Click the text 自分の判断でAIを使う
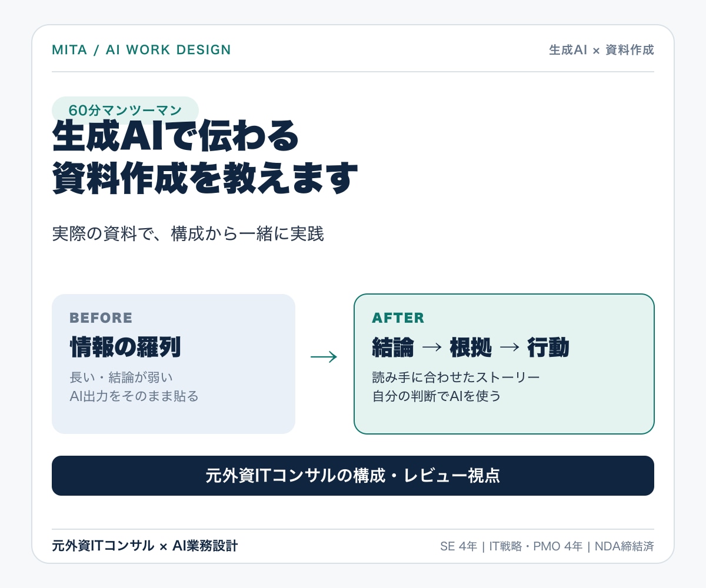This screenshot has width=706, height=588. [x=437, y=396]
